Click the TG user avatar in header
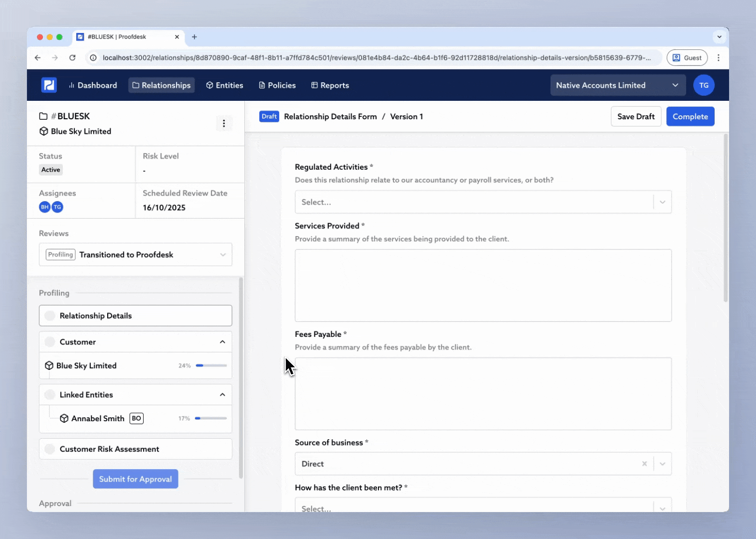The image size is (756, 539). (x=704, y=85)
